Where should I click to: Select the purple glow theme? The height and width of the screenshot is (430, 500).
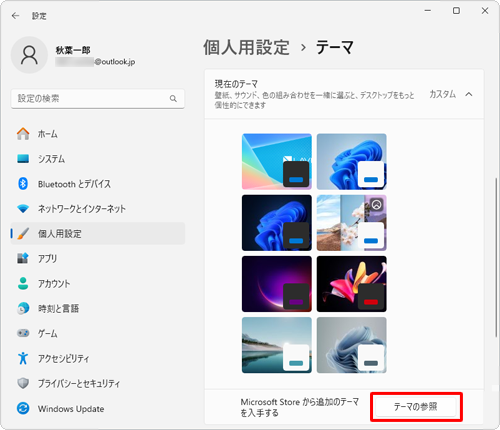pyautogui.click(x=277, y=284)
